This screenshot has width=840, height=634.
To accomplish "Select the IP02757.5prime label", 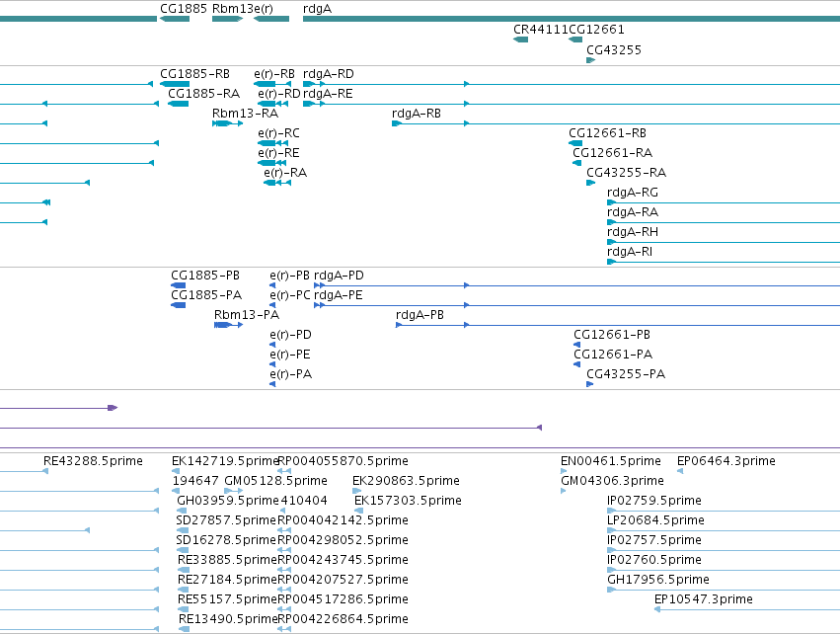I will [654, 541].
